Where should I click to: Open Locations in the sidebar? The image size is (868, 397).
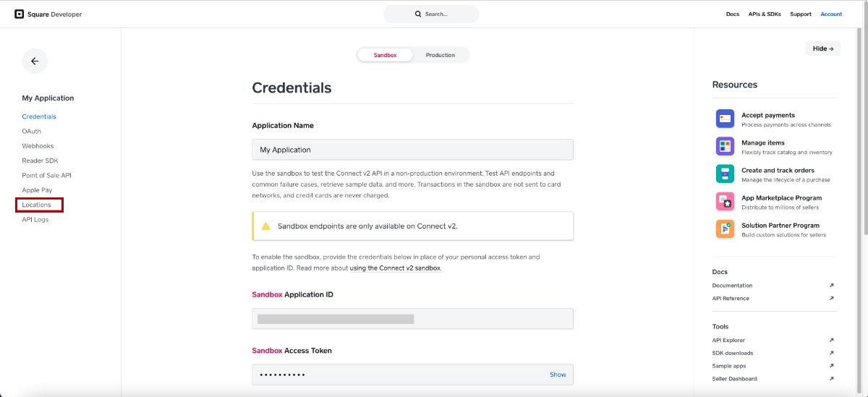36,205
